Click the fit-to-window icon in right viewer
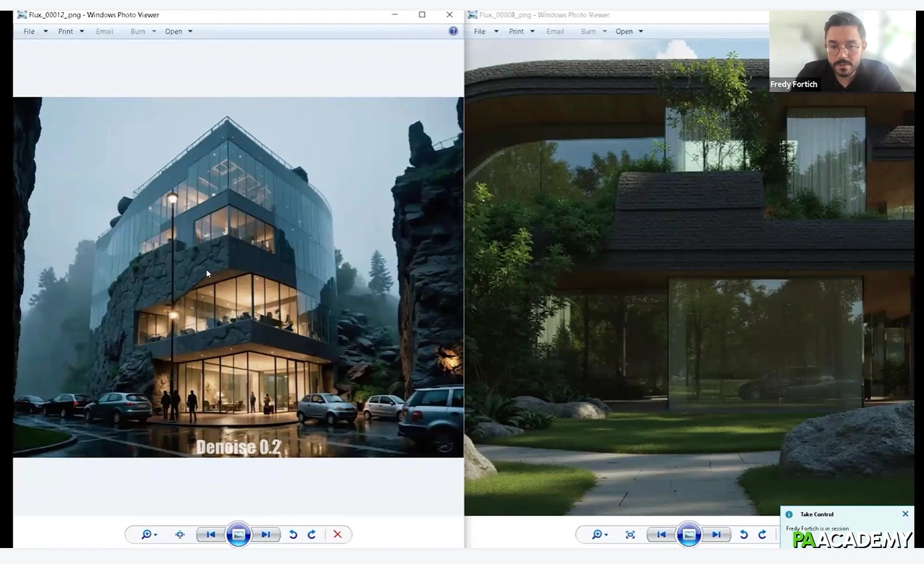 pyautogui.click(x=630, y=534)
